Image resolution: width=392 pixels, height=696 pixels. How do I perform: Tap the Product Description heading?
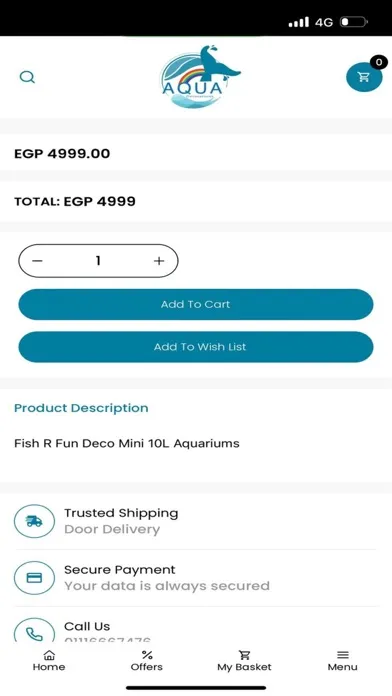[x=81, y=408]
